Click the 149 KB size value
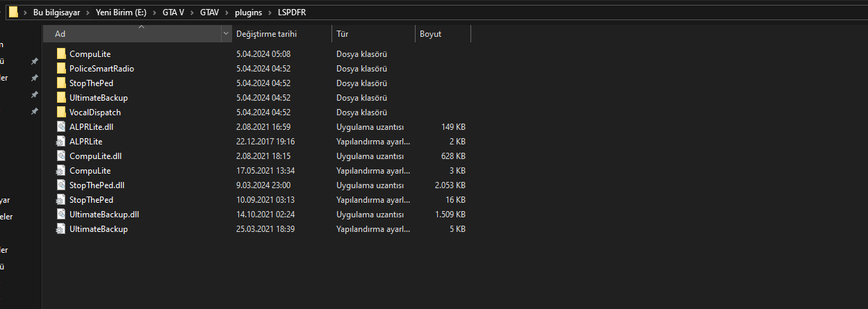This screenshot has height=309, width=868. tap(453, 126)
